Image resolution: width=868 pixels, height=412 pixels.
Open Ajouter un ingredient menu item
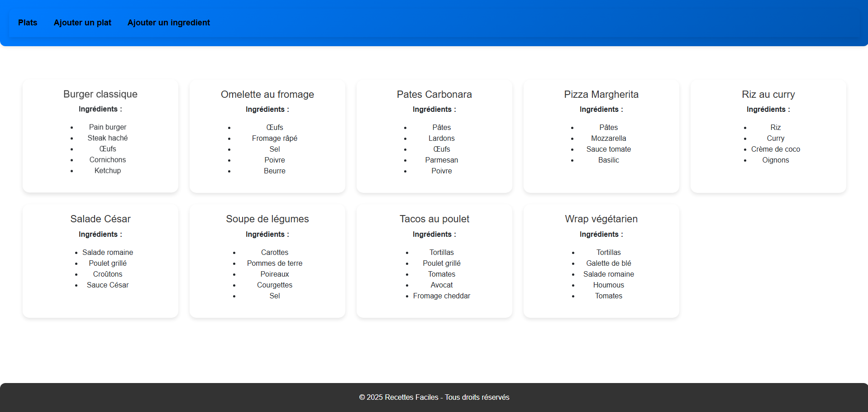click(168, 23)
